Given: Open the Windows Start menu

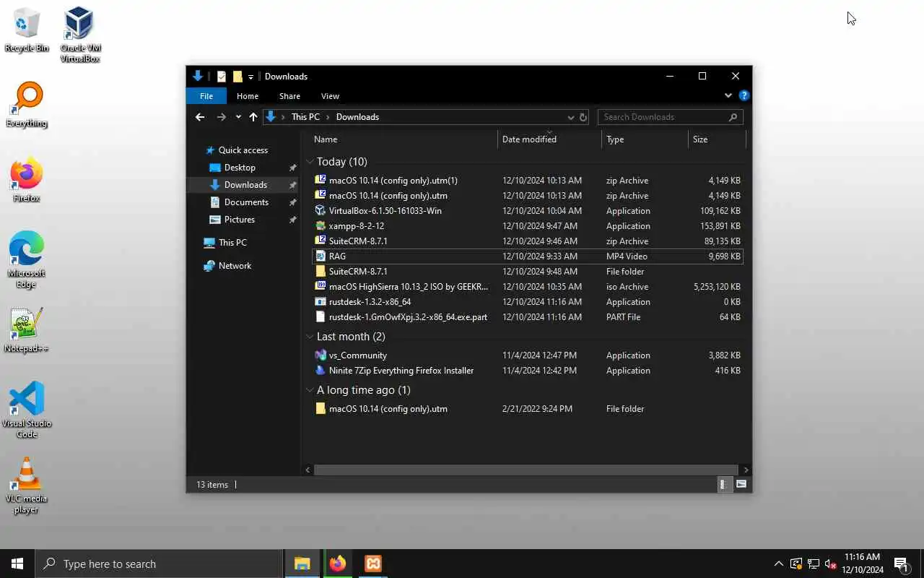Looking at the screenshot, I should click(x=17, y=564).
